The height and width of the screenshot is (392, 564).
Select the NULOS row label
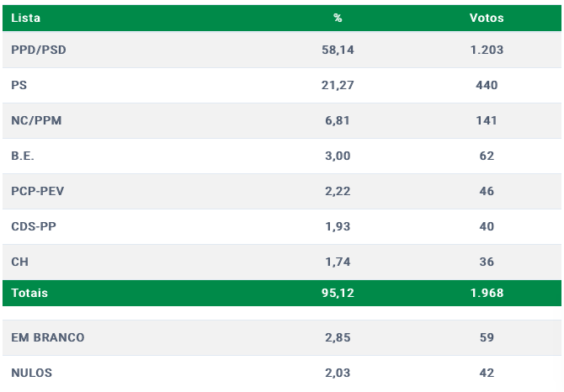click(x=31, y=373)
